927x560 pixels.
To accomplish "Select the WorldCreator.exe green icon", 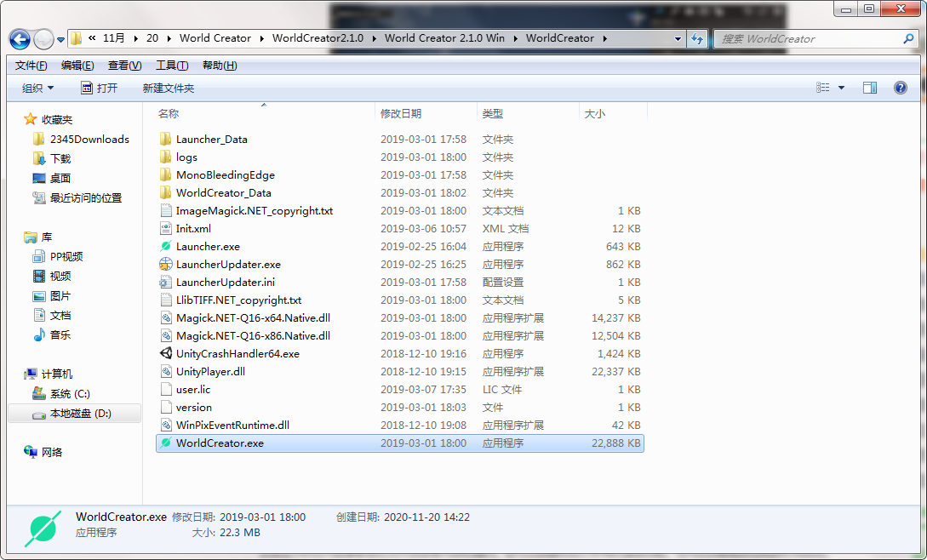I will pos(166,443).
